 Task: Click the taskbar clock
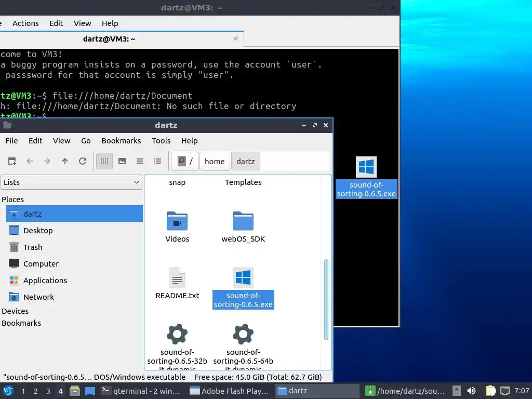(x=522, y=391)
